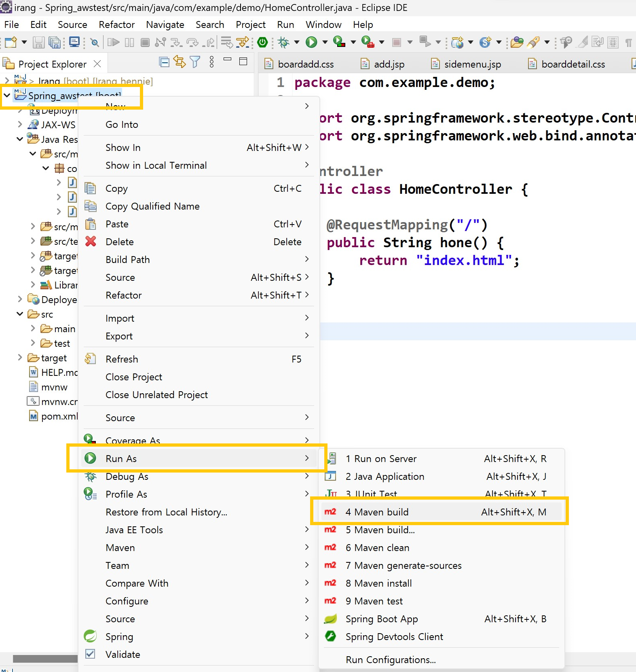The image size is (636, 672).
Task: Click the New Spring starter icon
Action: click(485, 42)
